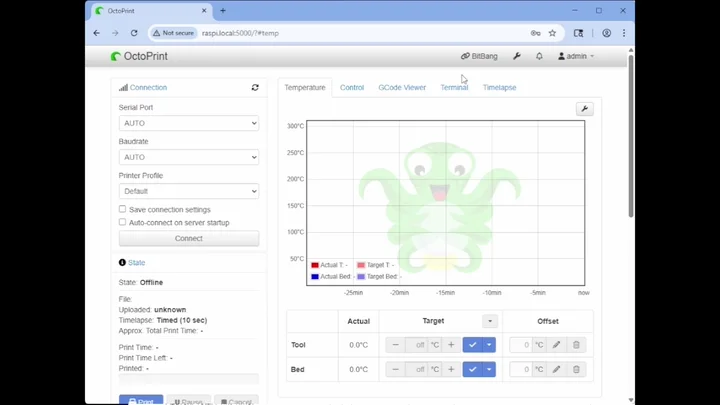720x405 pixels.
Task: Open OctoPrint settings wrench icon
Action: (517, 56)
